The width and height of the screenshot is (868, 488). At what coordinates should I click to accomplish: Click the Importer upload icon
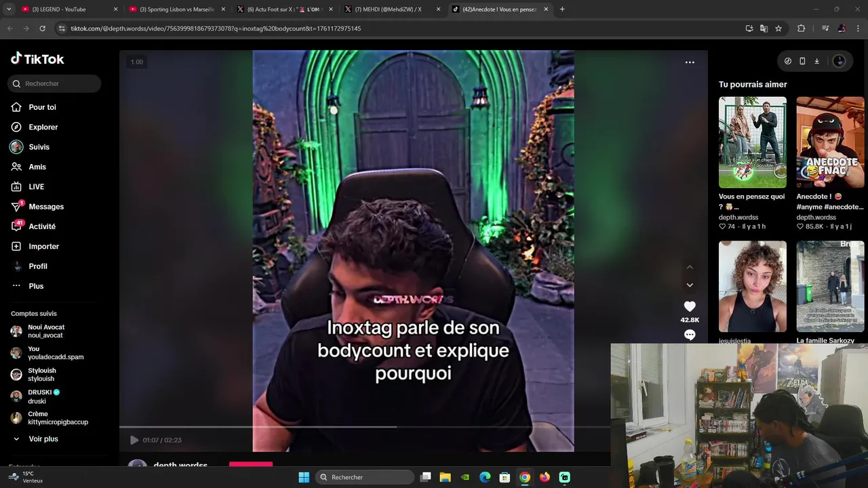[16, 247]
